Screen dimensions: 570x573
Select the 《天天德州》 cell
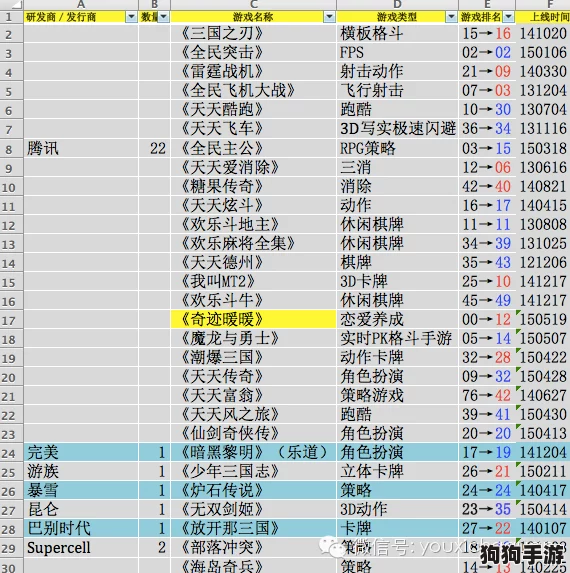254,263
